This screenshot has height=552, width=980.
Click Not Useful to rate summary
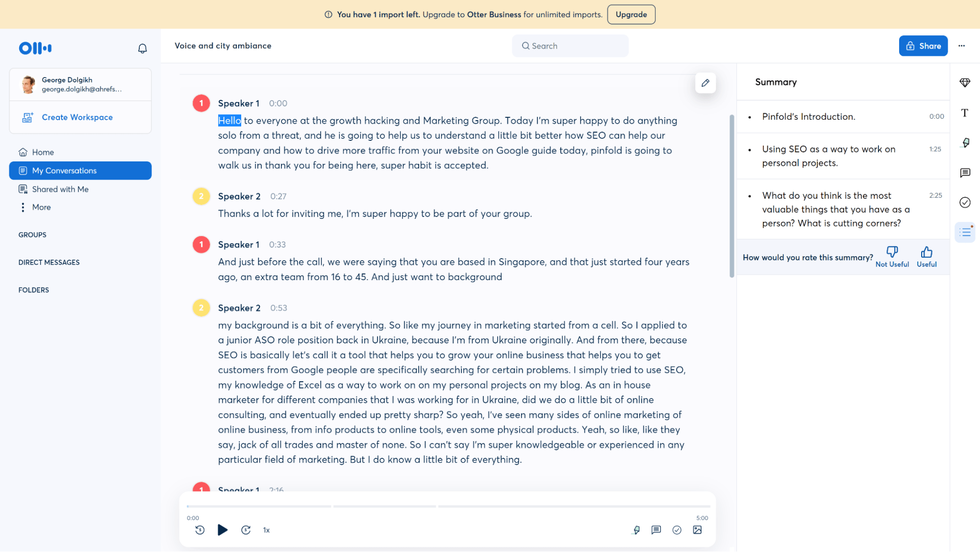tap(892, 256)
